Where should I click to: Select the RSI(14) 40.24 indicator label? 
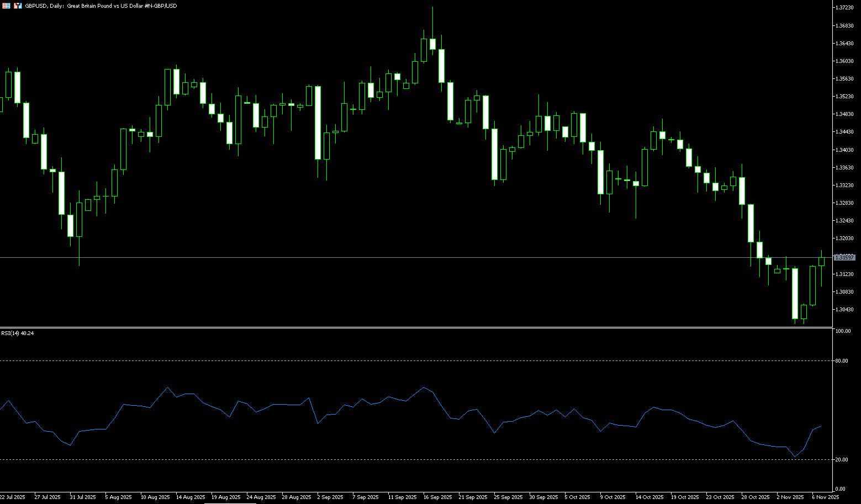pos(17,333)
